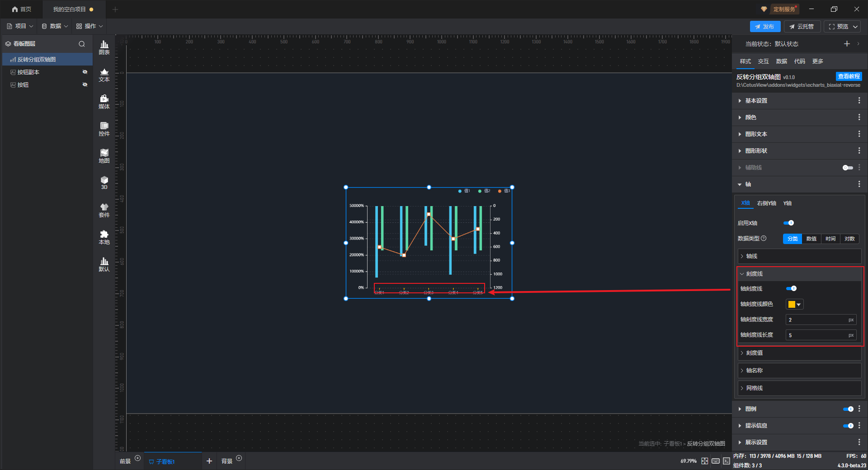This screenshot has width=868, height=470.
Task: Open the 数据 dropdown menu
Action: coord(55,26)
